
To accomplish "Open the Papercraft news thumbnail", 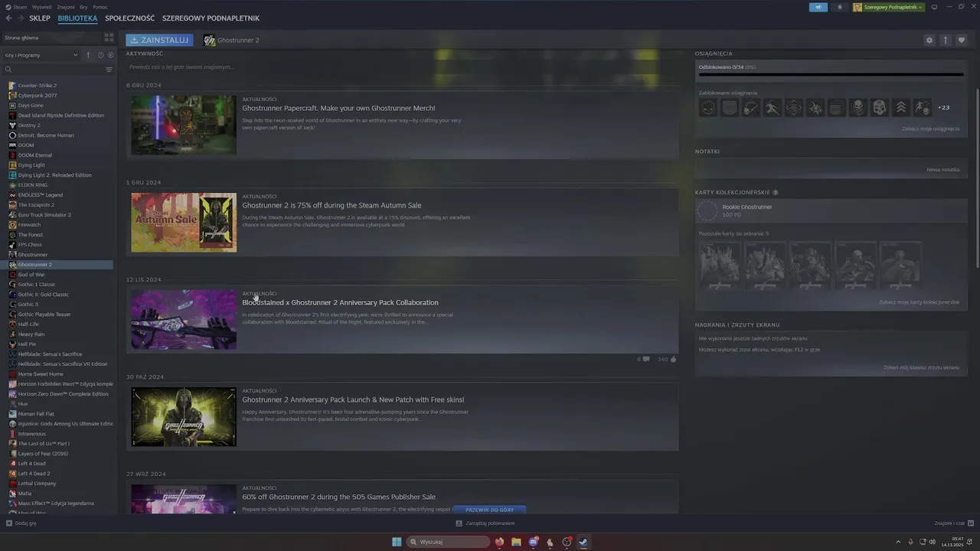I will [184, 125].
